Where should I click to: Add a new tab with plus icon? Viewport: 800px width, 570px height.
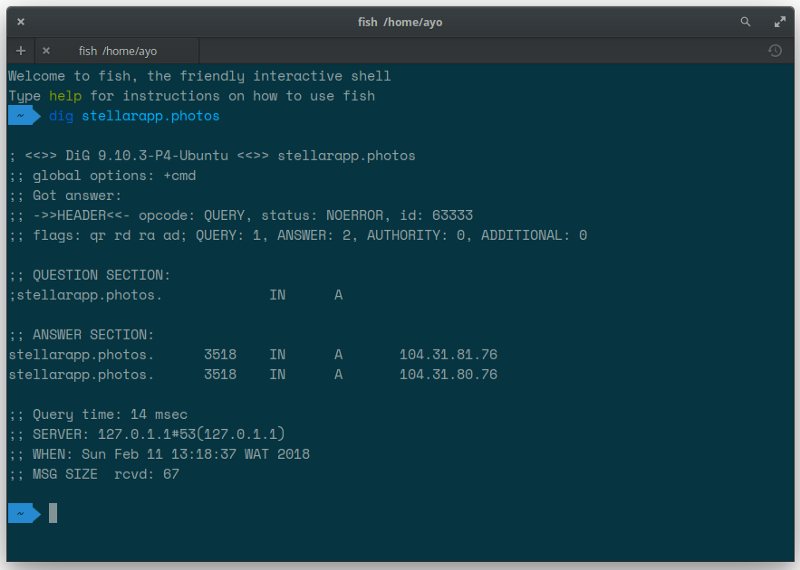click(21, 51)
